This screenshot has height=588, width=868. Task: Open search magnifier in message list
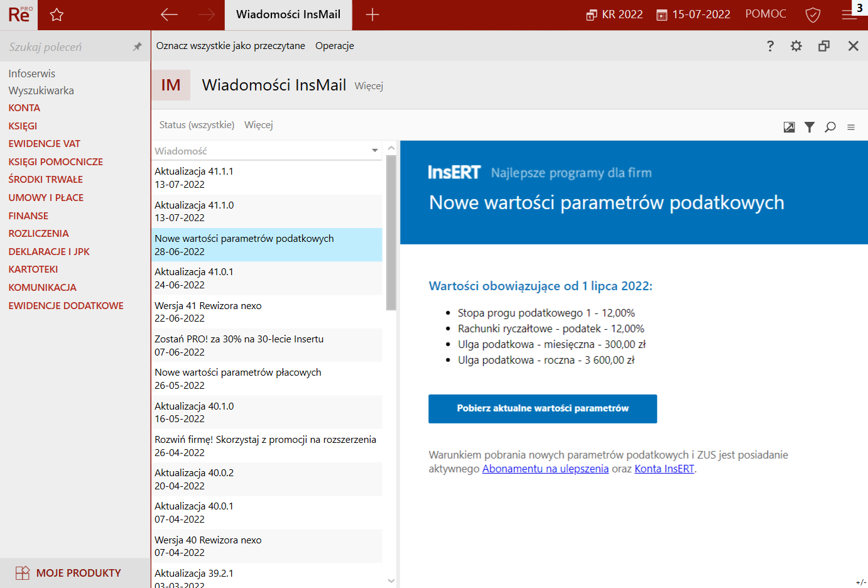830,128
